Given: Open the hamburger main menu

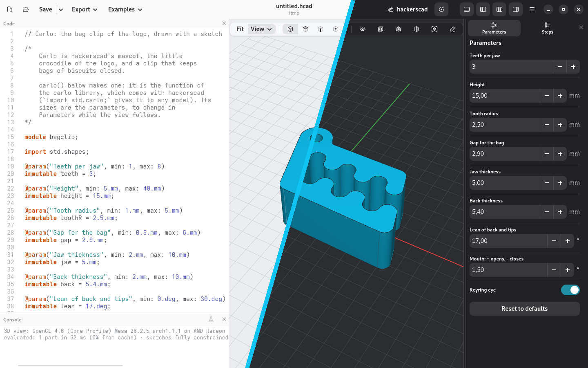Looking at the screenshot, I should coord(532,9).
